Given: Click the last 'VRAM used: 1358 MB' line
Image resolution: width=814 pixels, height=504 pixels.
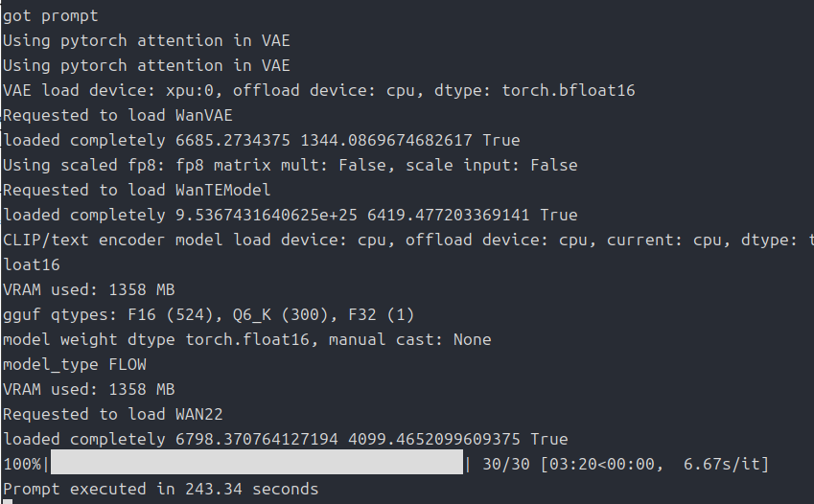Looking at the screenshot, I should 88,389.
